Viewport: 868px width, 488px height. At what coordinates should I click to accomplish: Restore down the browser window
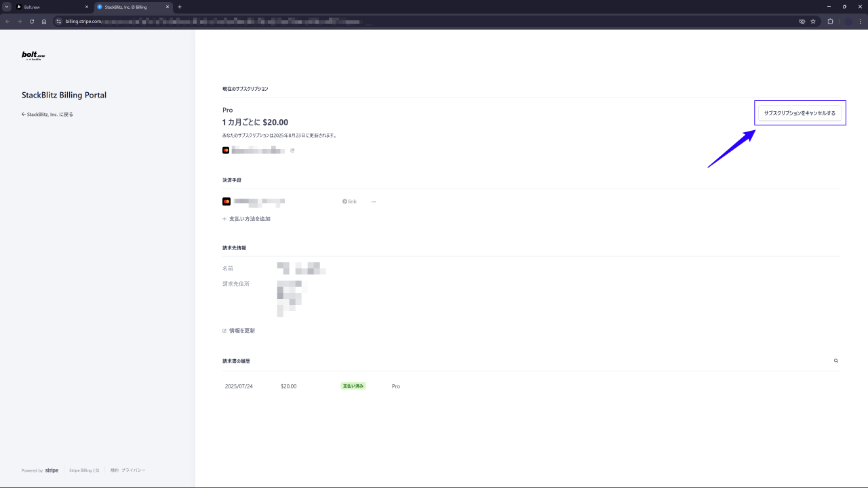click(x=844, y=7)
